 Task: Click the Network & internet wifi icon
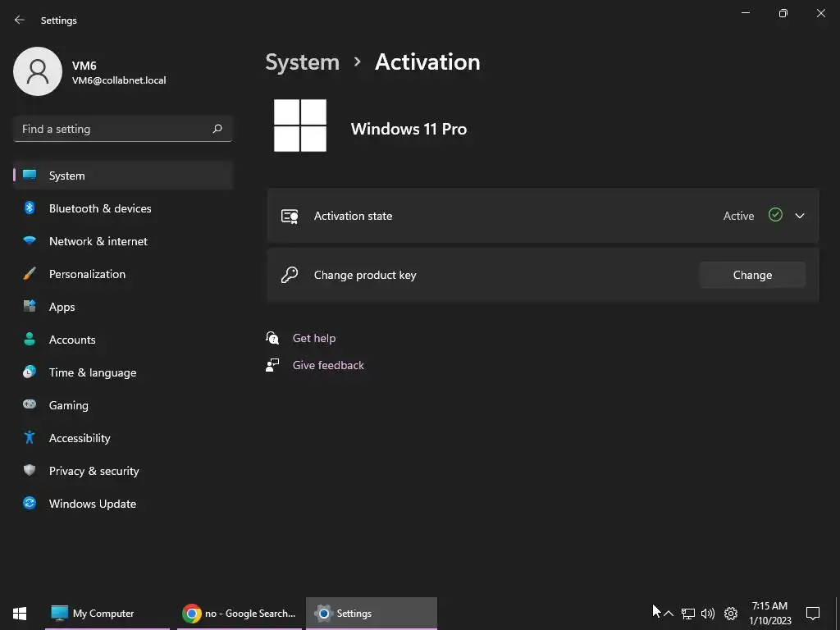[x=30, y=240]
